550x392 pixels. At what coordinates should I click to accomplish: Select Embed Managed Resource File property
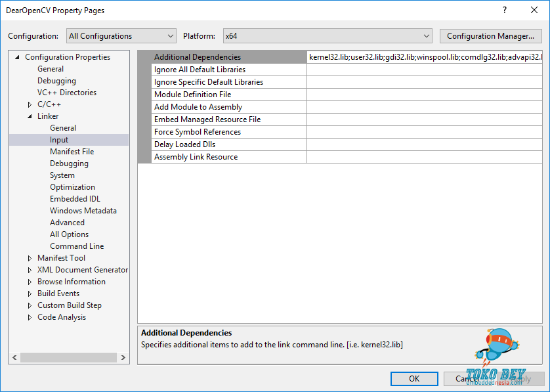229,120
